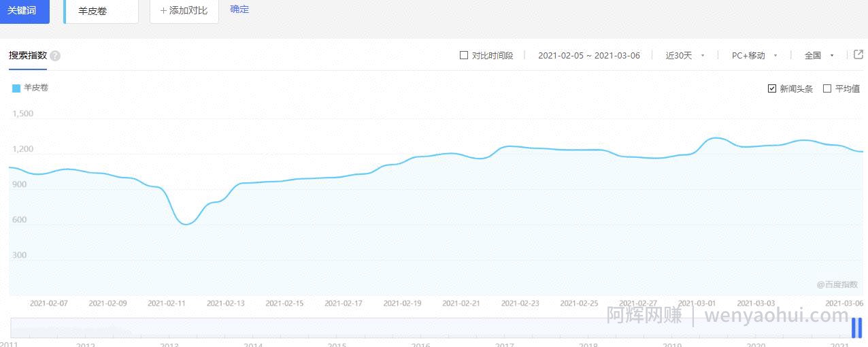Click the PC+移动 dropdown arrow

click(x=775, y=56)
